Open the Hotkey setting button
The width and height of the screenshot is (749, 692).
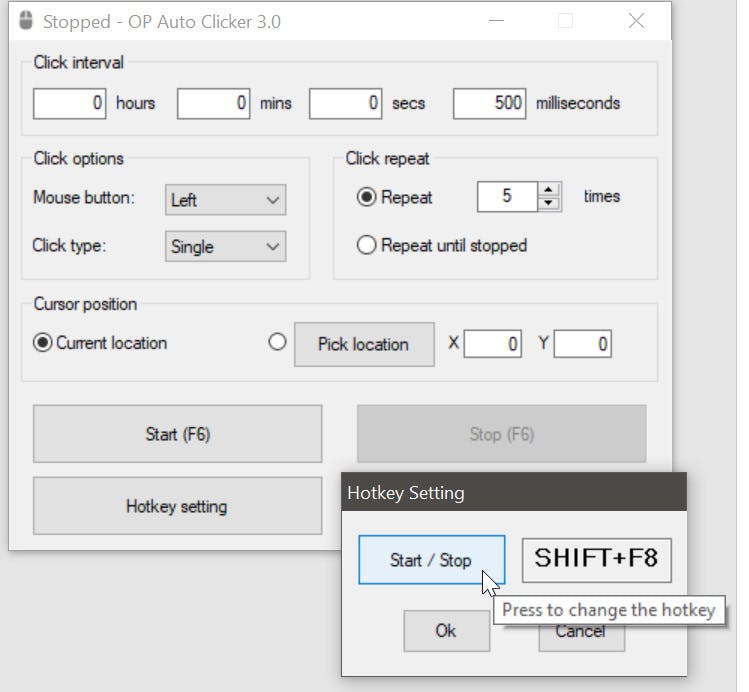pyautogui.click(x=177, y=506)
